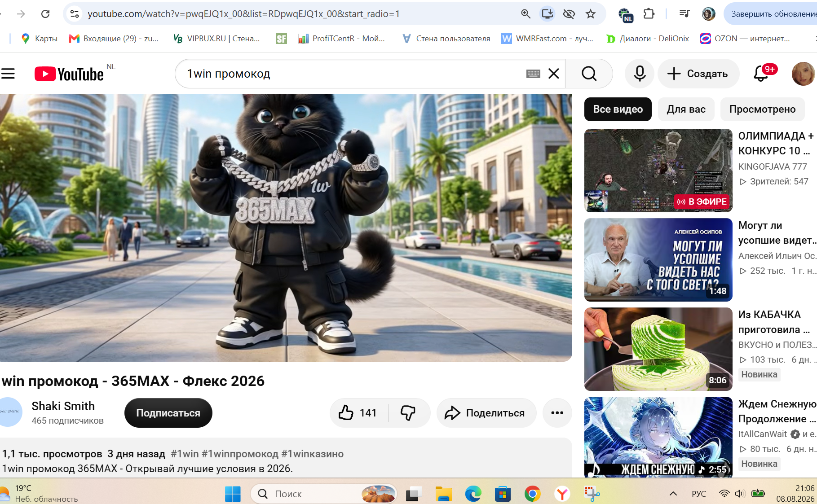Select the 'Просмотрено' chip
This screenshot has width=817, height=504.
coord(763,109)
